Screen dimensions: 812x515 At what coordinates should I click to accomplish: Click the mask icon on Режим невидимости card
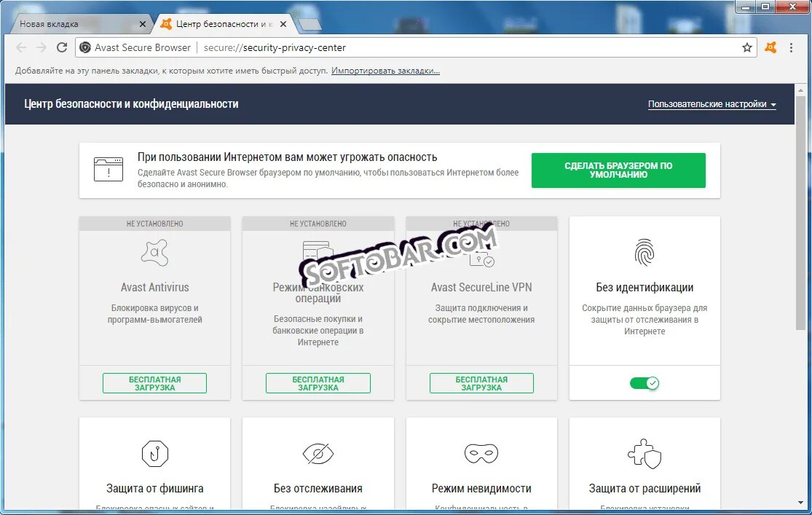click(x=481, y=452)
